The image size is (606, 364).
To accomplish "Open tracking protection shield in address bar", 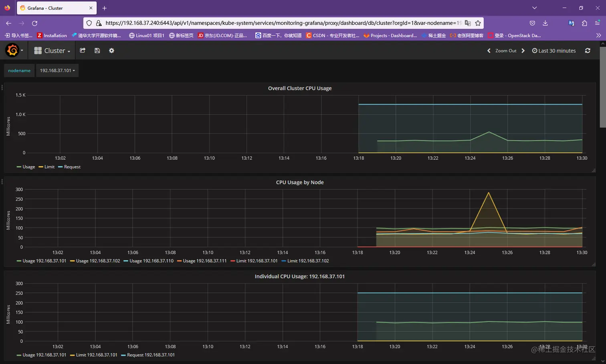I will pyautogui.click(x=89, y=23).
